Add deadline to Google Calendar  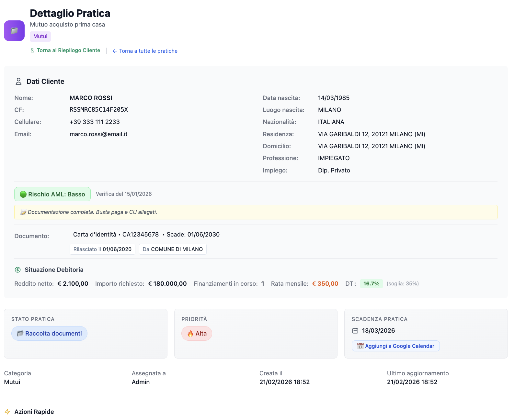pos(395,346)
